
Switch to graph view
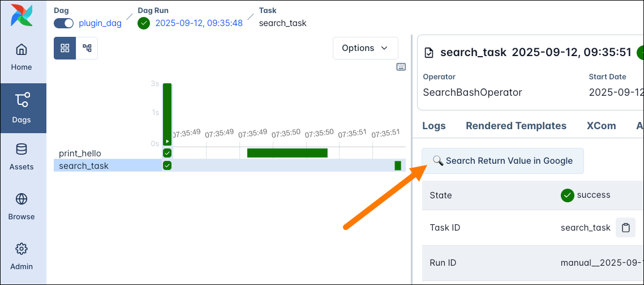tap(87, 48)
